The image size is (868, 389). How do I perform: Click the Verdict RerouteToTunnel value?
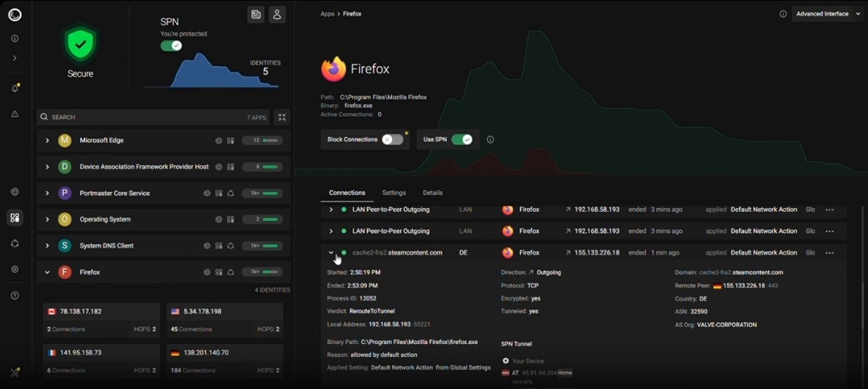tap(371, 311)
